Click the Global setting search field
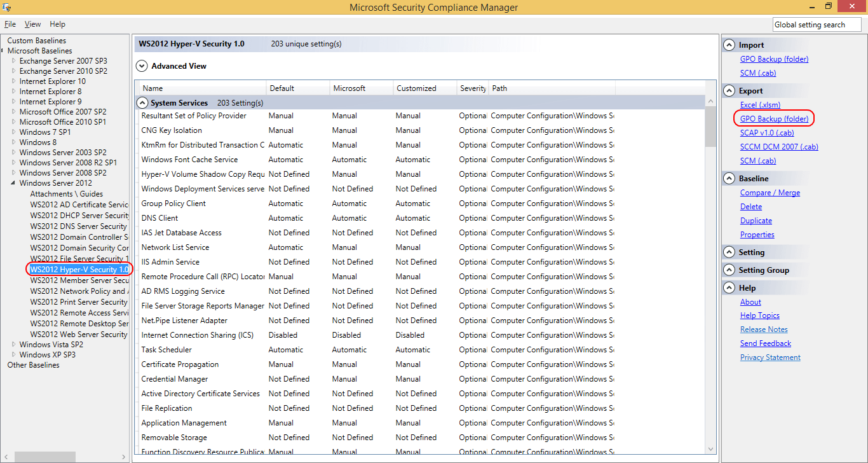 [817, 25]
